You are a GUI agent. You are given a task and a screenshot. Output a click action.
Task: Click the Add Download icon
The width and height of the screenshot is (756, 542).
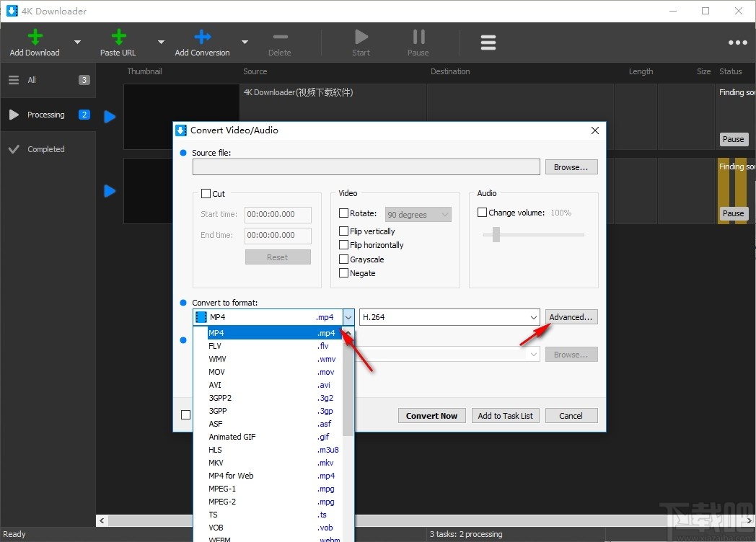[34, 37]
